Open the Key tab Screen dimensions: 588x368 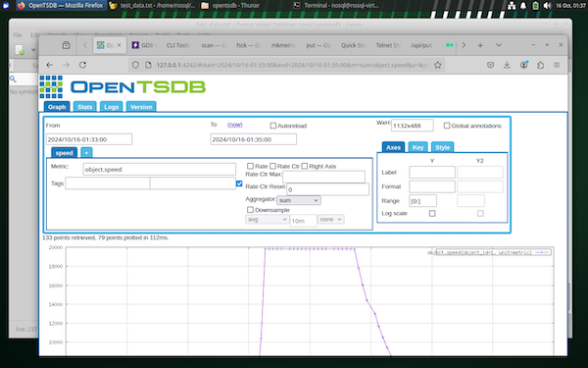point(417,147)
